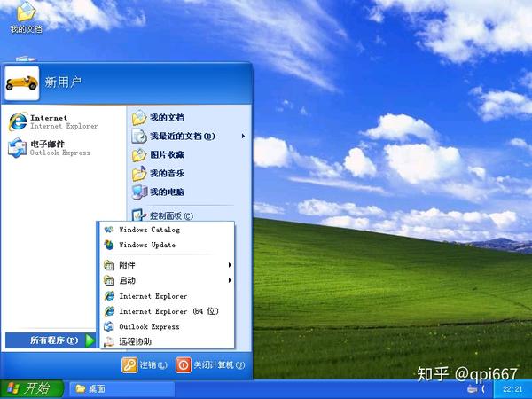
Task: Open the 电子邮件 Outlook Express icon
Action: pyautogui.click(x=18, y=148)
